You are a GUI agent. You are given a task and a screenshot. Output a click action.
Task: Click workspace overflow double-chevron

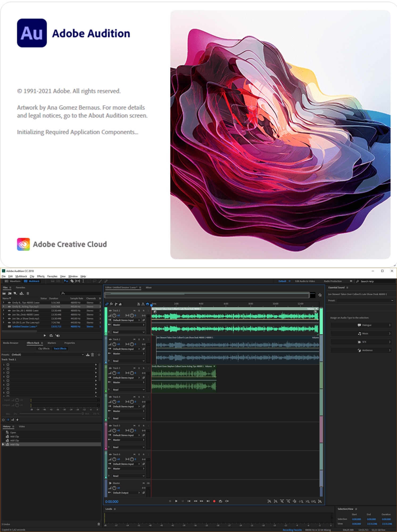pos(351,281)
